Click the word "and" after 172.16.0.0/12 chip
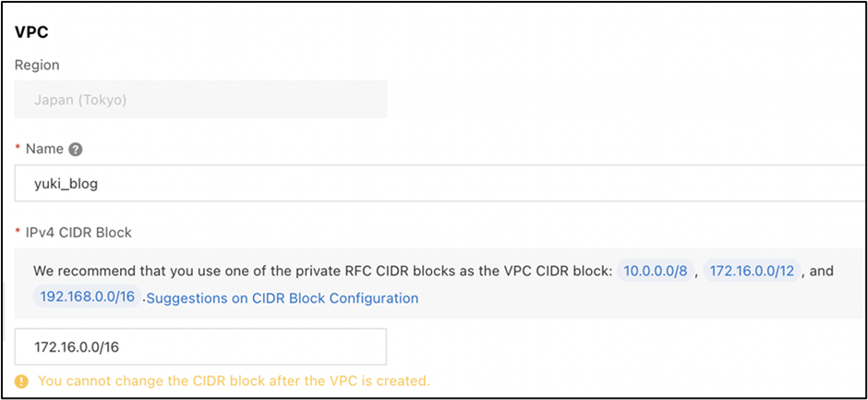 tap(821, 271)
